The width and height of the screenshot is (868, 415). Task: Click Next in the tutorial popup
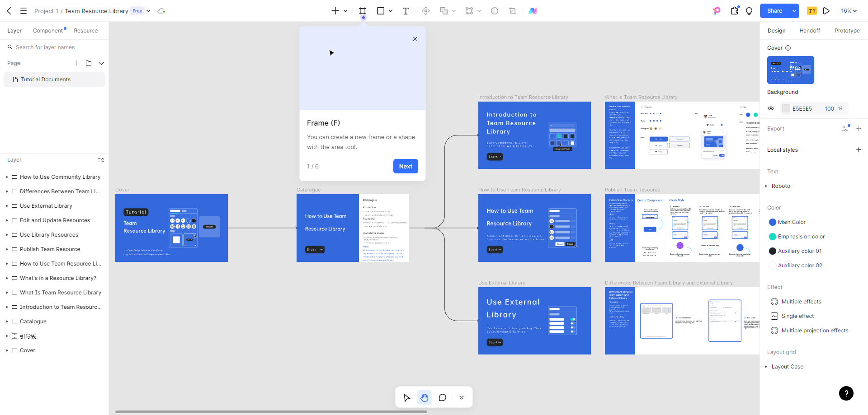pyautogui.click(x=406, y=166)
